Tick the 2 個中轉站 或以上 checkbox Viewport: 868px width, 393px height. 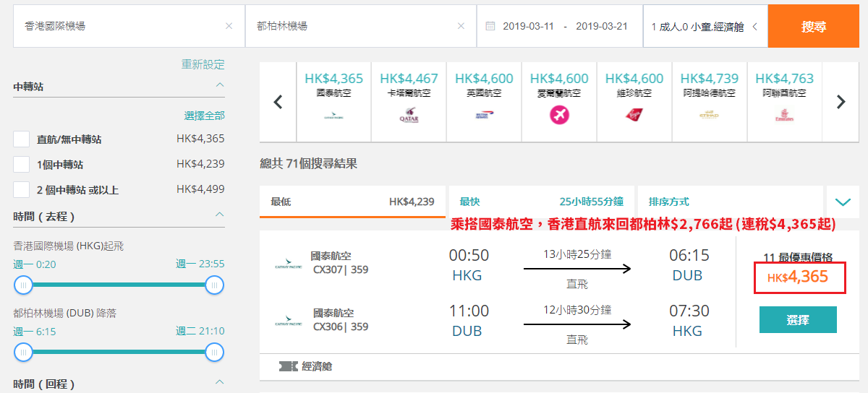tap(22, 190)
